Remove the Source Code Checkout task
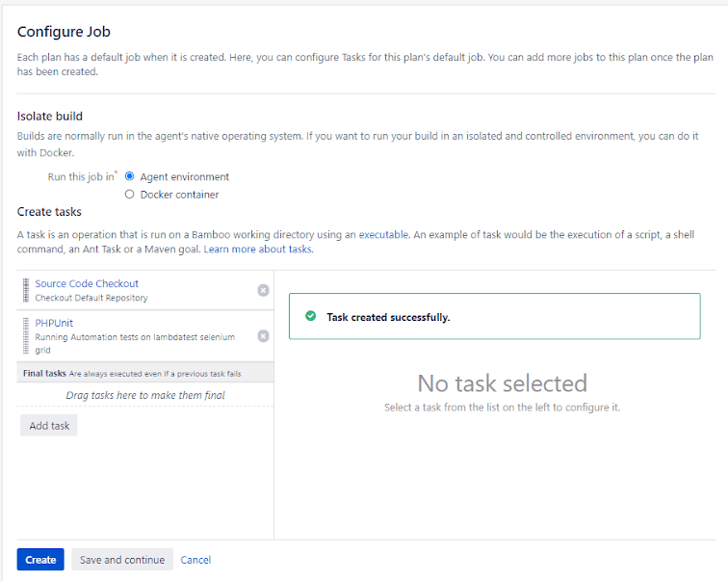Image resolution: width=728 pixels, height=581 pixels. tap(263, 290)
